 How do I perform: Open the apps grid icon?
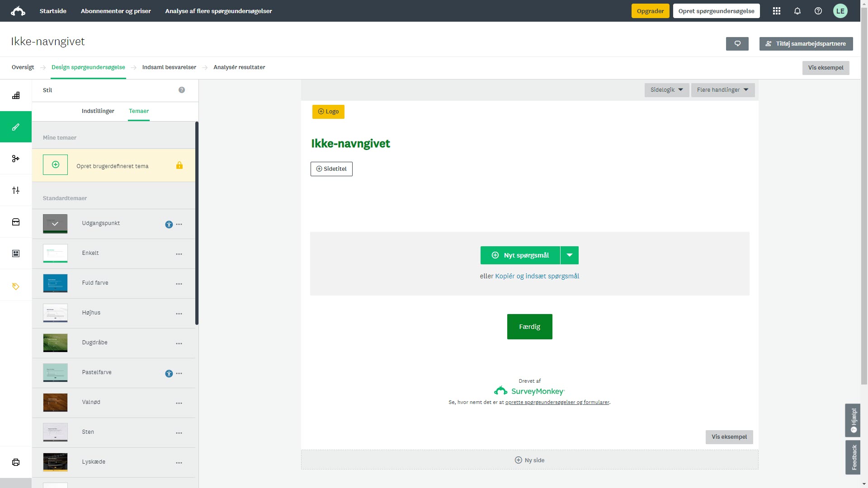click(777, 11)
